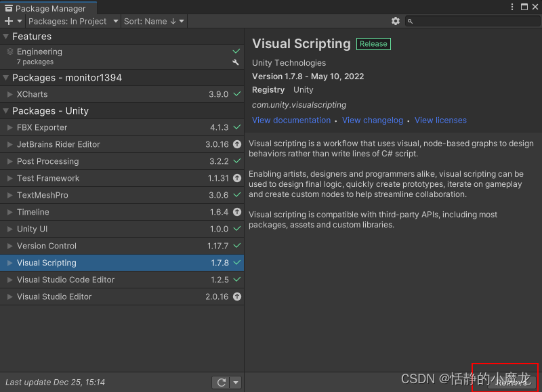Open Packages: In Project dropdown
The height and width of the screenshot is (392, 542).
(x=73, y=22)
